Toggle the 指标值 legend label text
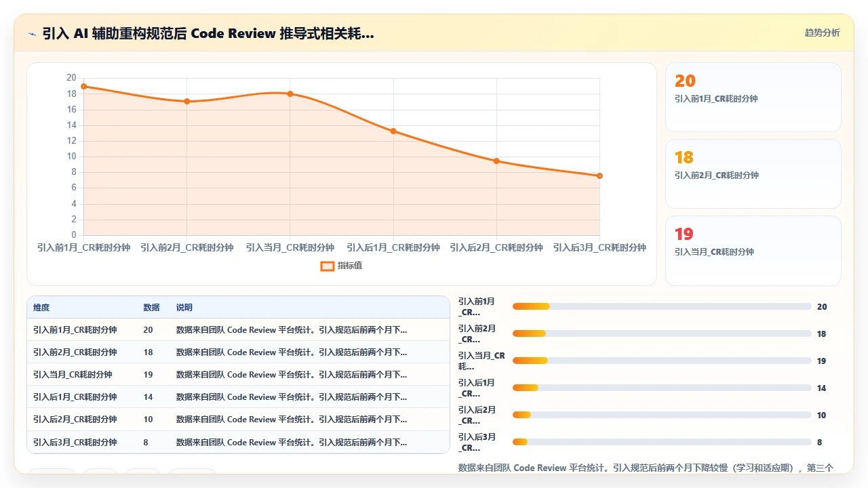The width and height of the screenshot is (868, 488). pyautogui.click(x=350, y=266)
